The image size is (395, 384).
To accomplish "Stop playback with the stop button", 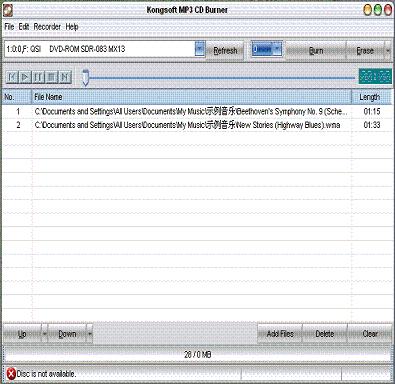I will [x=51, y=77].
